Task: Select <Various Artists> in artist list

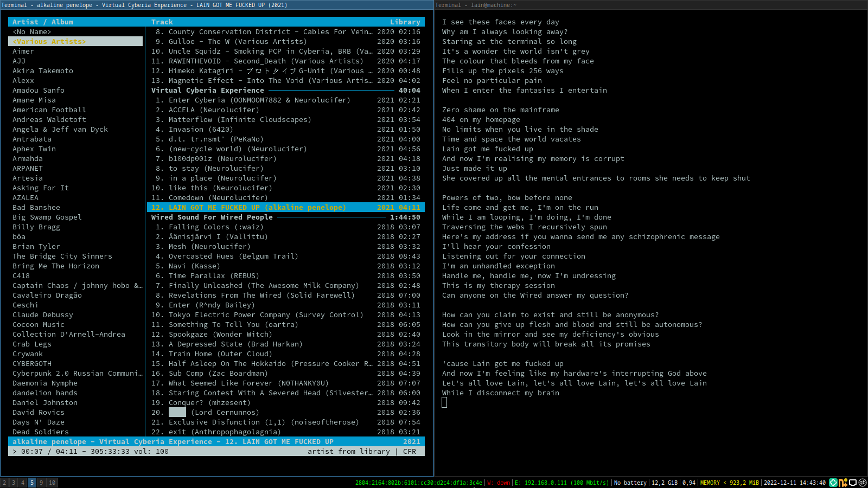Action: (75, 41)
